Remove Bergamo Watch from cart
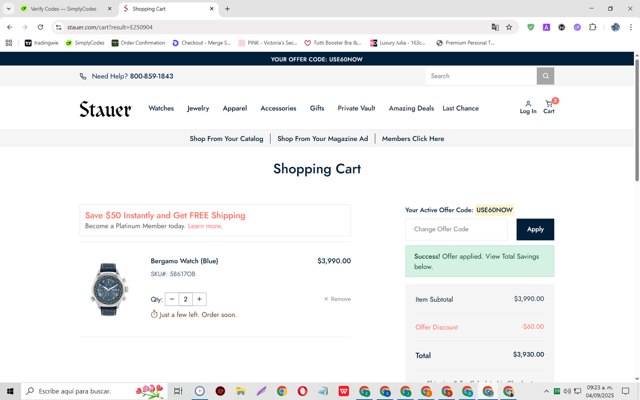 [x=337, y=299]
